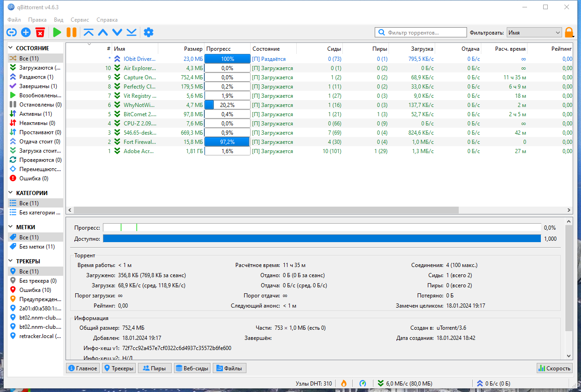Screen dimensions: 581x392
Task: Click the flame icon in the status bar
Action: point(344,383)
